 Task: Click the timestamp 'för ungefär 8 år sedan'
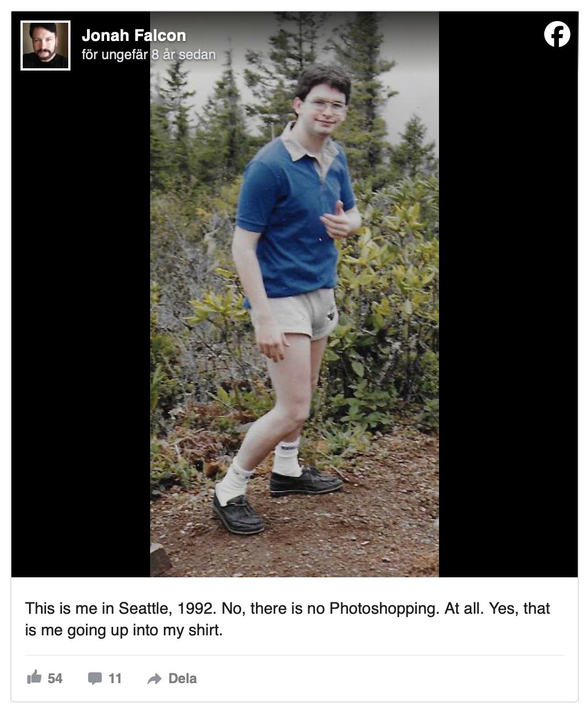[149, 55]
